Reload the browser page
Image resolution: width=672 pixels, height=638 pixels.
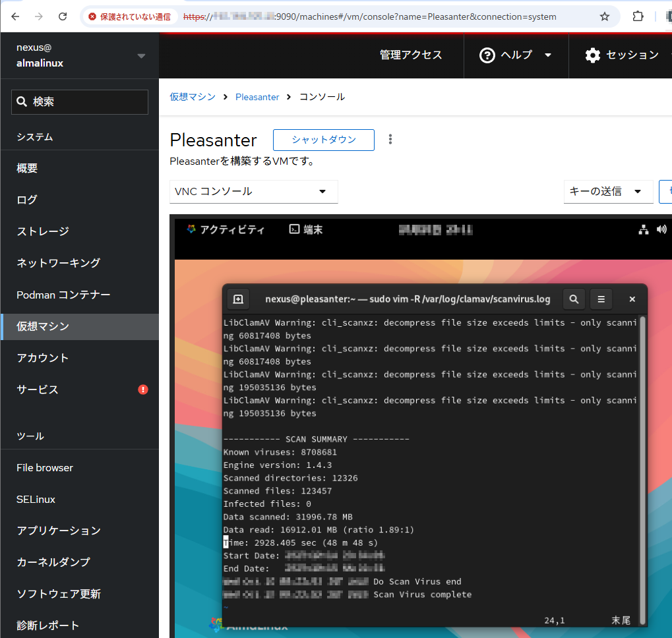pyautogui.click(x=63, y=16)
